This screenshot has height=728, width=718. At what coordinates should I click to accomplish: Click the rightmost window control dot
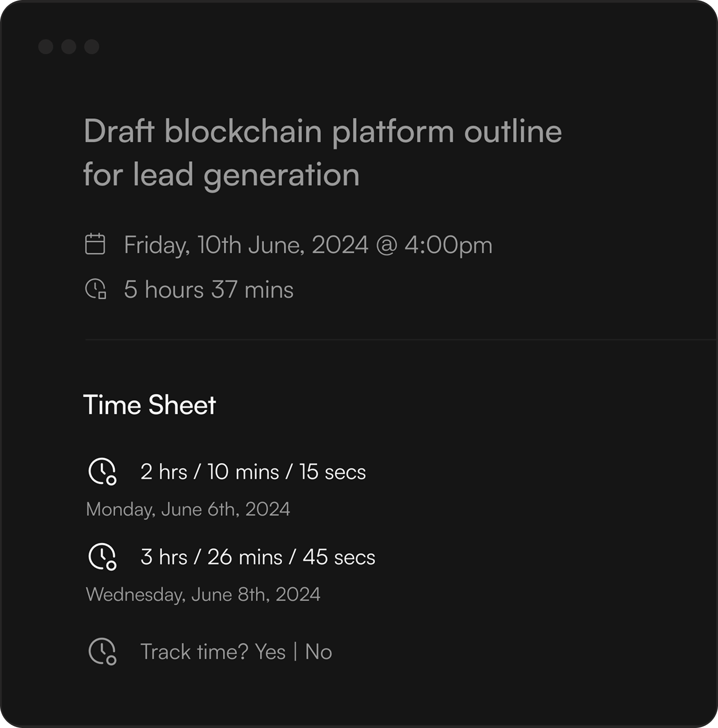[x=91, y=47]
